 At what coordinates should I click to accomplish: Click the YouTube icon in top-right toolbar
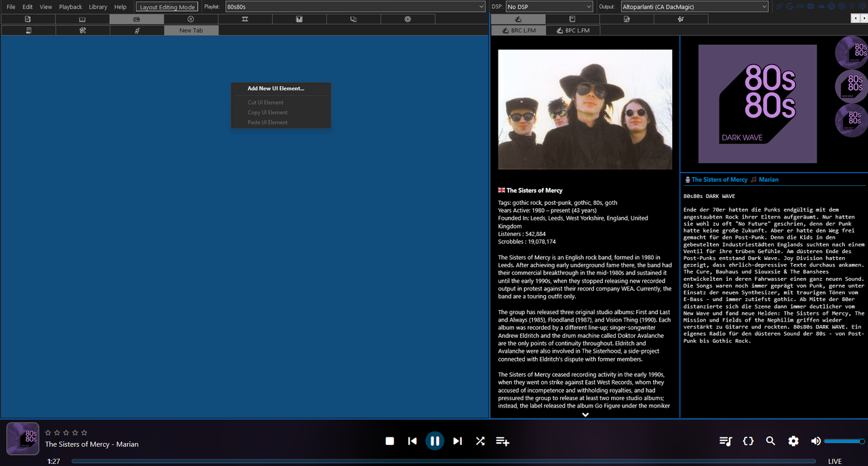click(810, 6)
